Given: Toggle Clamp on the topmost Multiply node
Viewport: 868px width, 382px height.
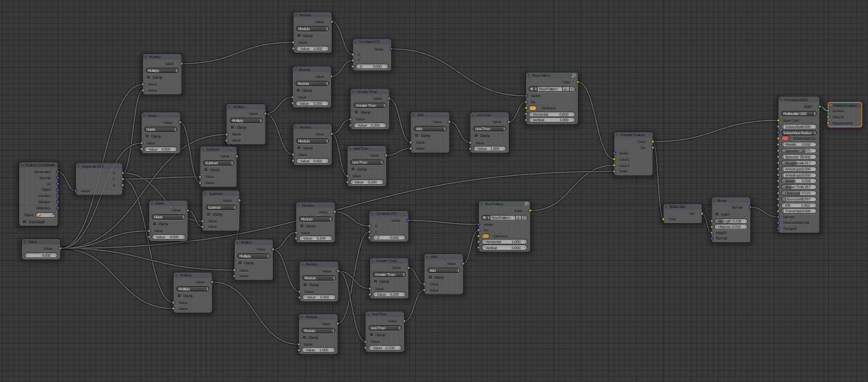Looking at the screenshot, I should [x=149, y=77].
